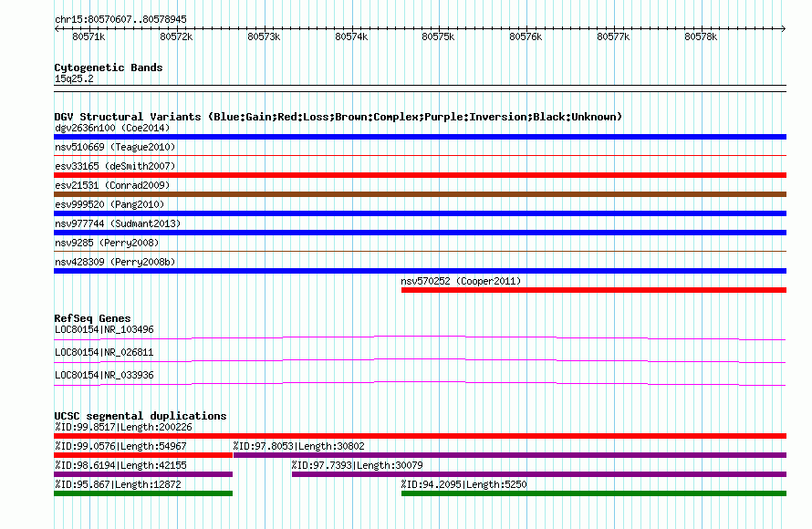Click the red bar under esv33165
The height and width of the screenshot is (529, 812).
pyautogui.click(x=420, y=175)
